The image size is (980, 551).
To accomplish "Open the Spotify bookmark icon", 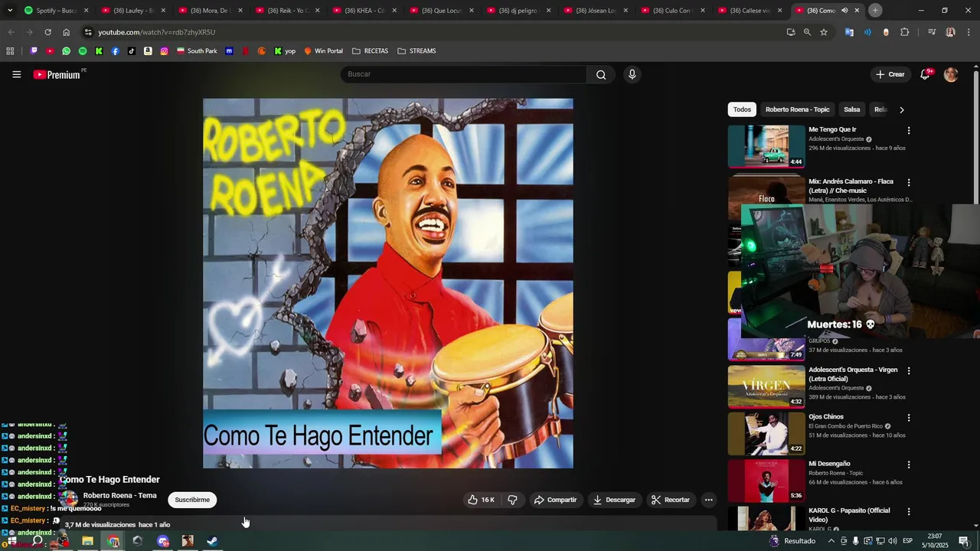I will pyautogui.click(x=83, y=51).
